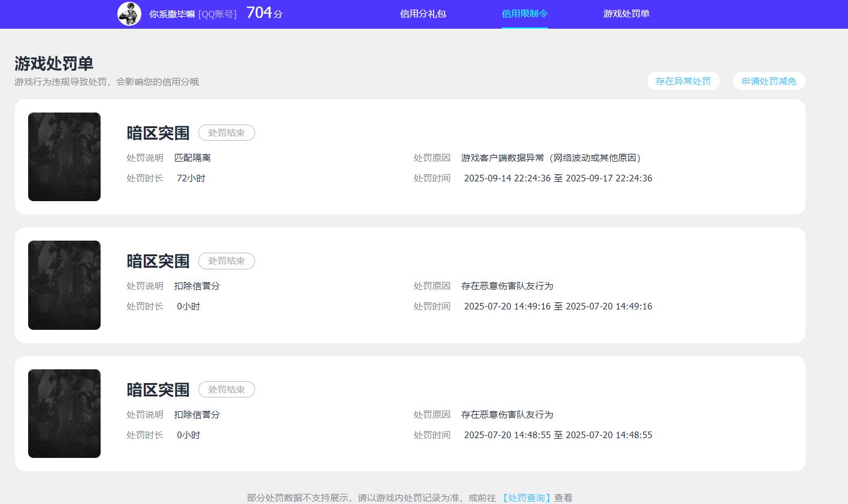
Task: Click the 处罚结束 badge on second penalty card
Action: [226, 261]
